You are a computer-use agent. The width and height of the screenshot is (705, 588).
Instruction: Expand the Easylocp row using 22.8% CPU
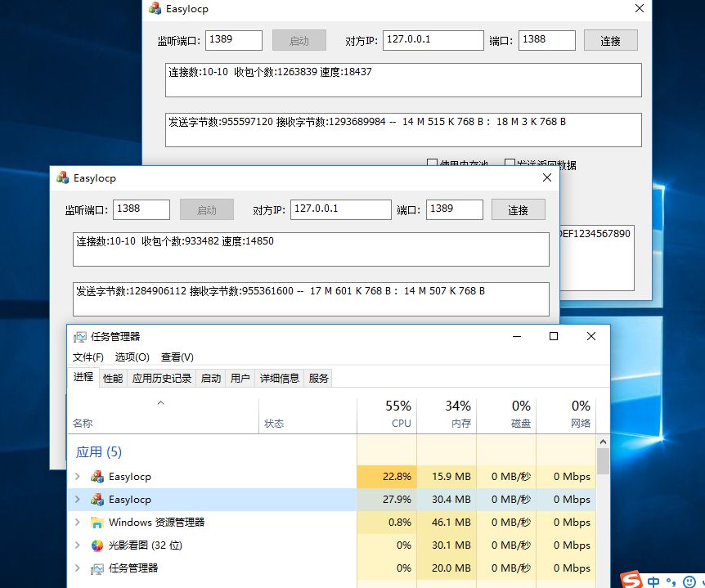point(78,477)
